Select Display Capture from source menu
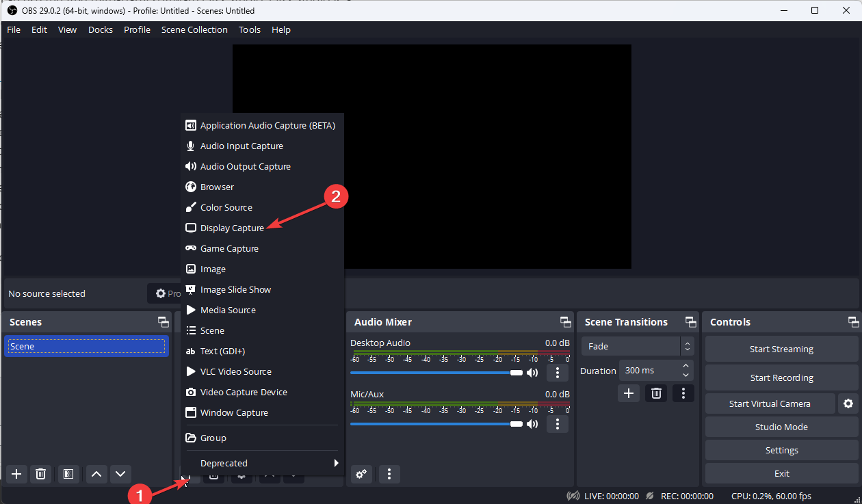Screen dimensions: 862x504 232,228
